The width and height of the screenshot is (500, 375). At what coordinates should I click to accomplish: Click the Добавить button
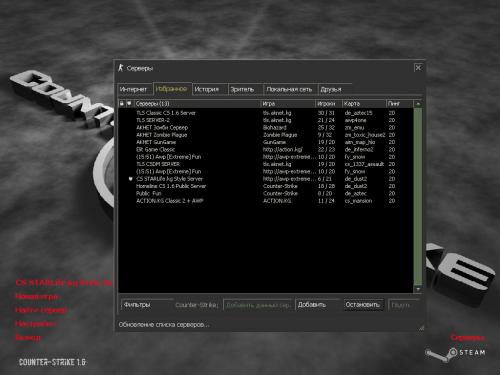(317, 305)
